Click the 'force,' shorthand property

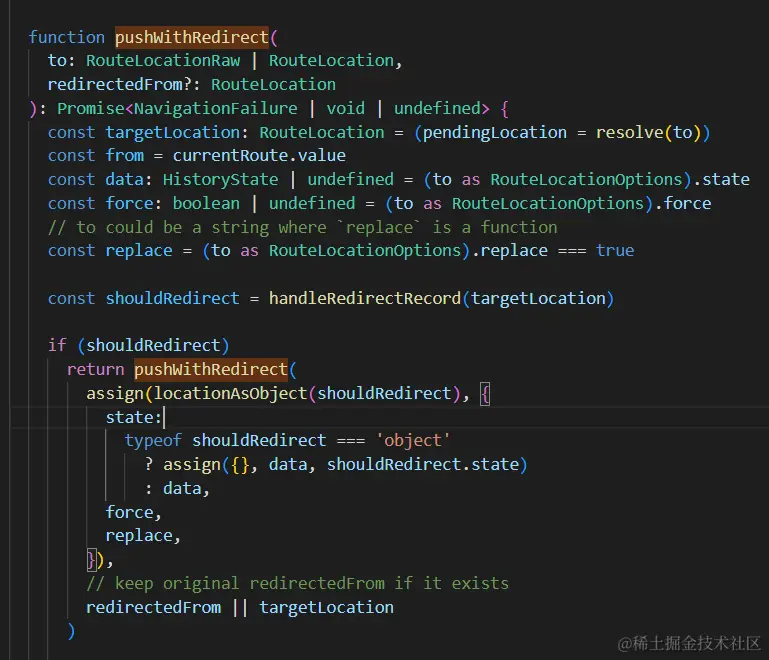(134, 512)
